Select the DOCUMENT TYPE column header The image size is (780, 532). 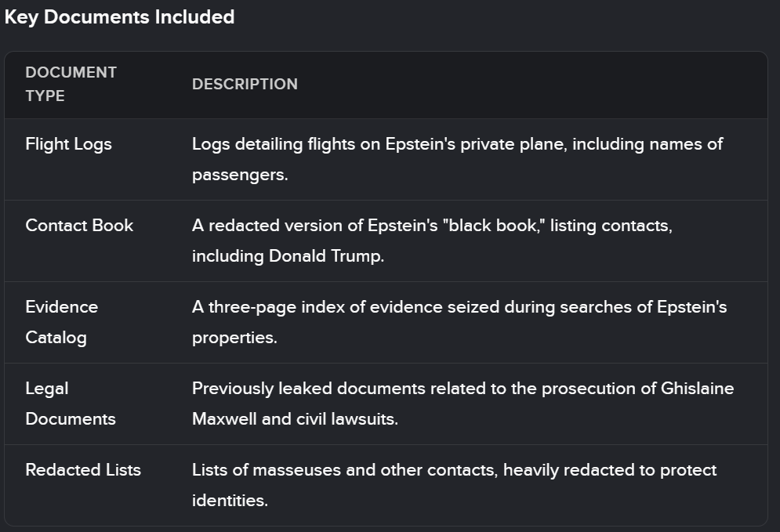point(71,84)
